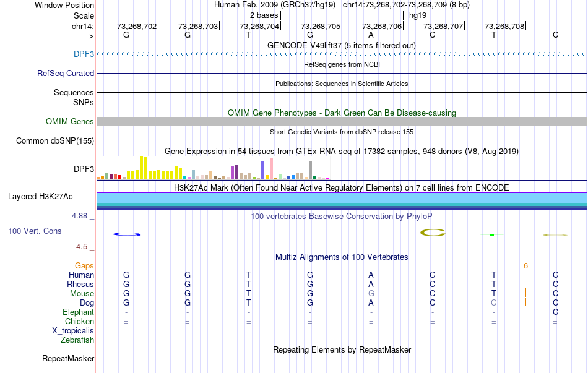Click the orange gap count 6
The height and width of the screenshot is (373, 588).
click(x=525, y=266)
